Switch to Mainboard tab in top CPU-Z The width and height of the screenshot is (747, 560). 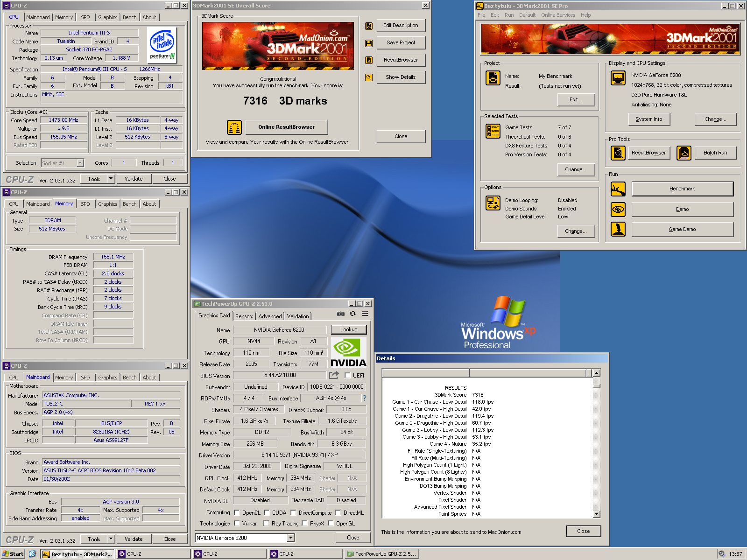point(38,17)
